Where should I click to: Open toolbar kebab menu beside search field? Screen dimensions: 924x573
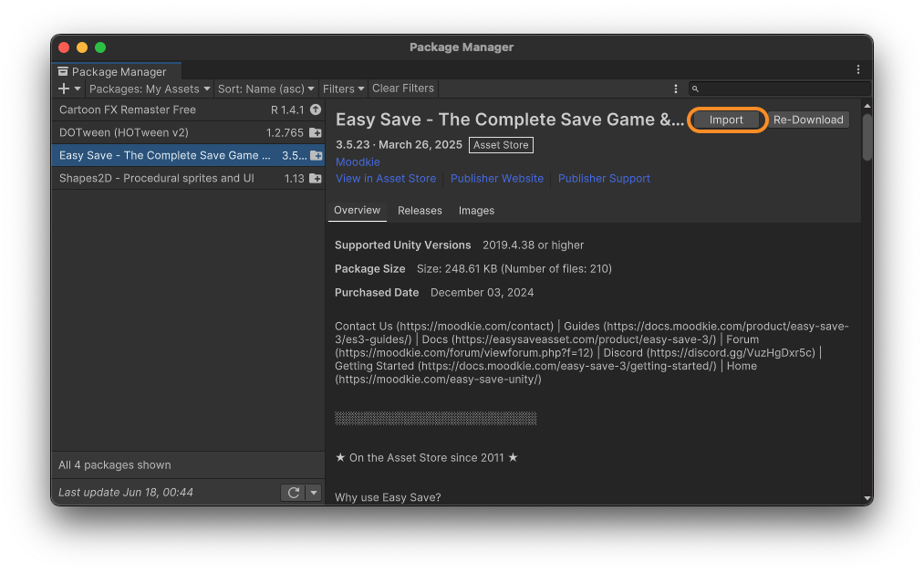pos(675,89)
